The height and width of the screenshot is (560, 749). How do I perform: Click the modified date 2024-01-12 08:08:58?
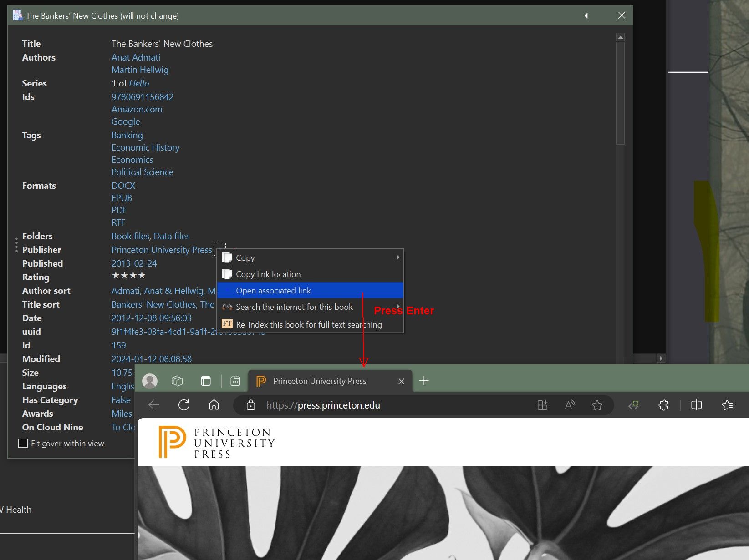click(152, 359)
